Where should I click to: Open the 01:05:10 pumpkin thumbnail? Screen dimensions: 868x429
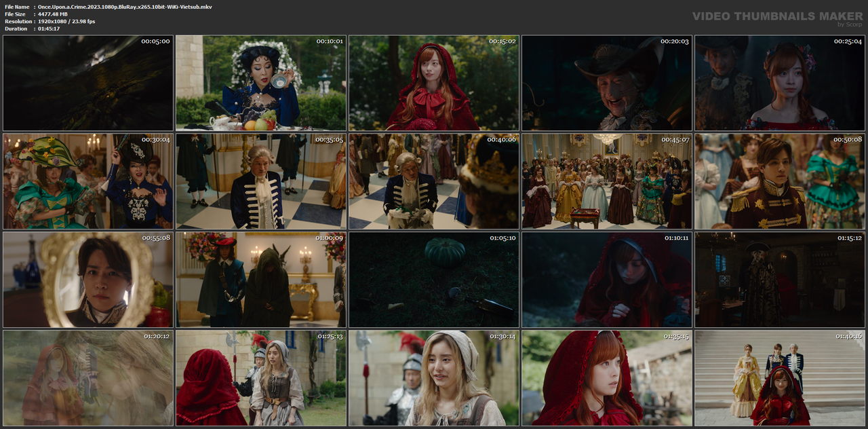(434, 280)
